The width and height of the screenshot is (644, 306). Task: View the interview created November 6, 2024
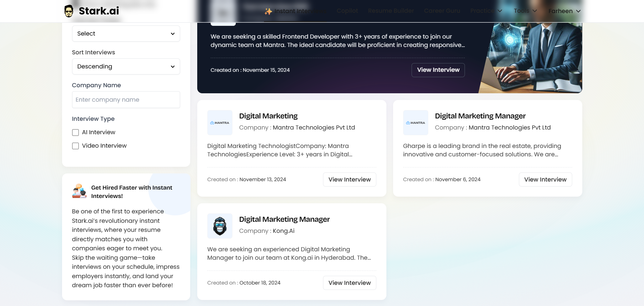pos(545,180)
